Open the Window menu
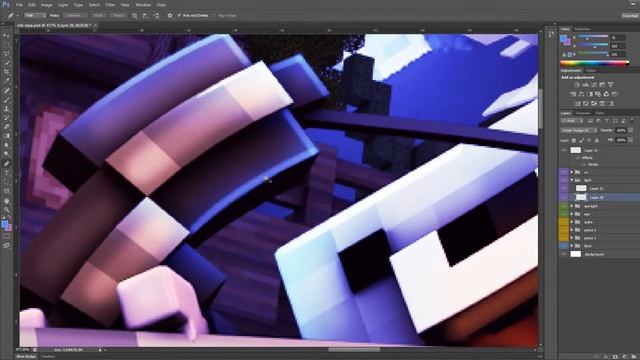The image size is (640, 360). click(143, 5)
